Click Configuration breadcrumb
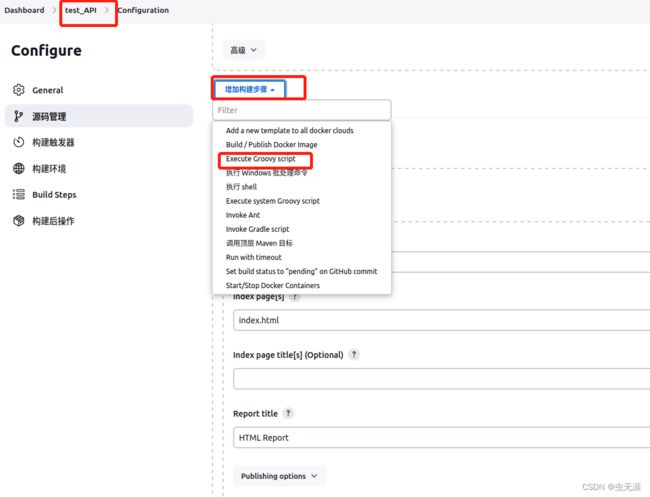The width and height of the screenshot is (650, 497). pyautogui.click(x=143, y=10)
